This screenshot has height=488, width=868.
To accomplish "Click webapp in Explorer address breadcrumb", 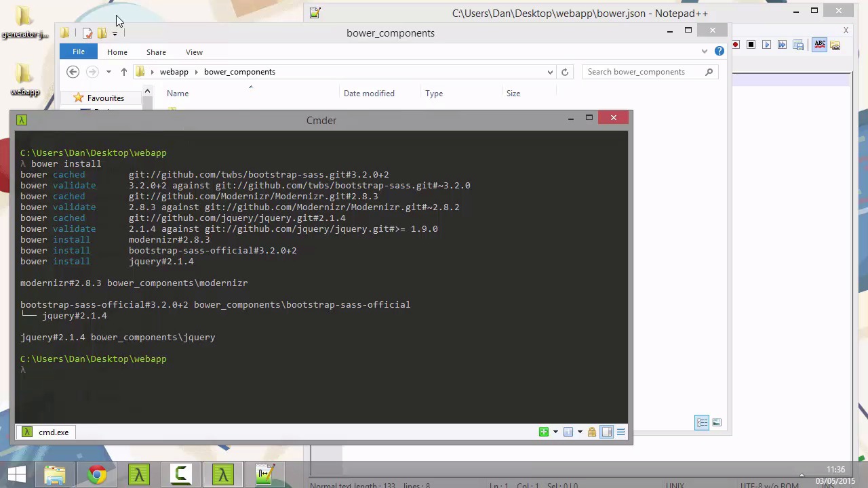I will (x=174, y=72).
